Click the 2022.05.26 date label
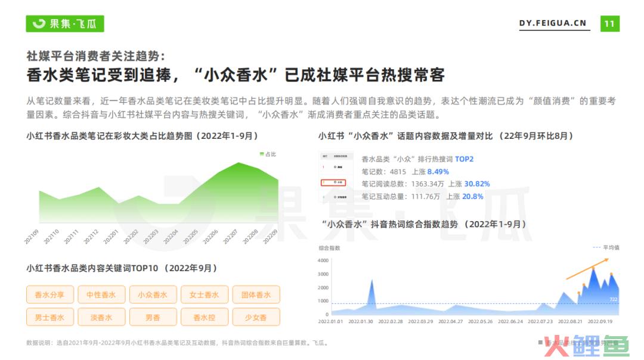This screenshot has height=360, width=644. pos(481,321)
